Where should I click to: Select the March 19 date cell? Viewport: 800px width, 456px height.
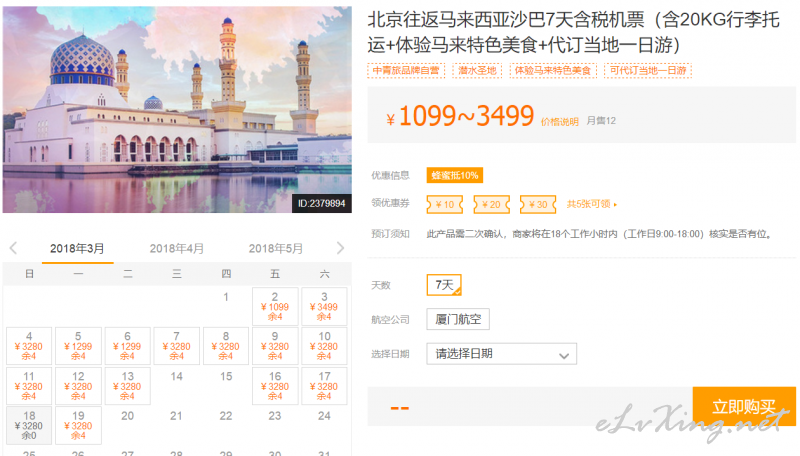(78, 425)
